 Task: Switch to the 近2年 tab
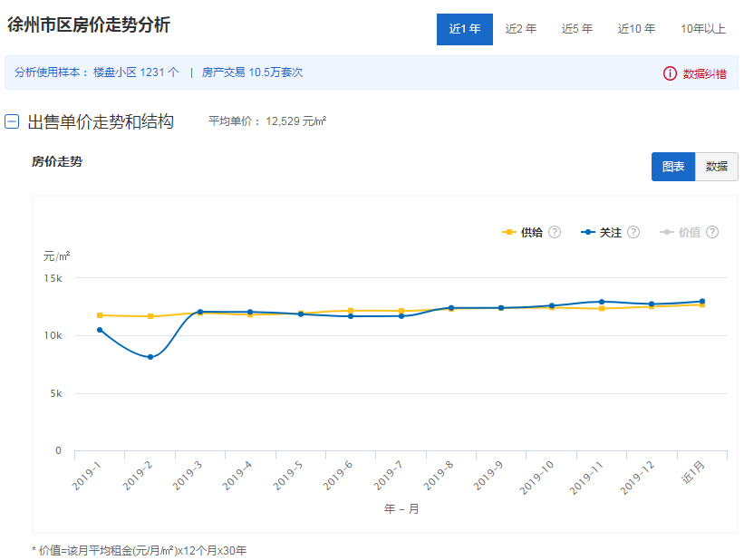coord(521,29)
